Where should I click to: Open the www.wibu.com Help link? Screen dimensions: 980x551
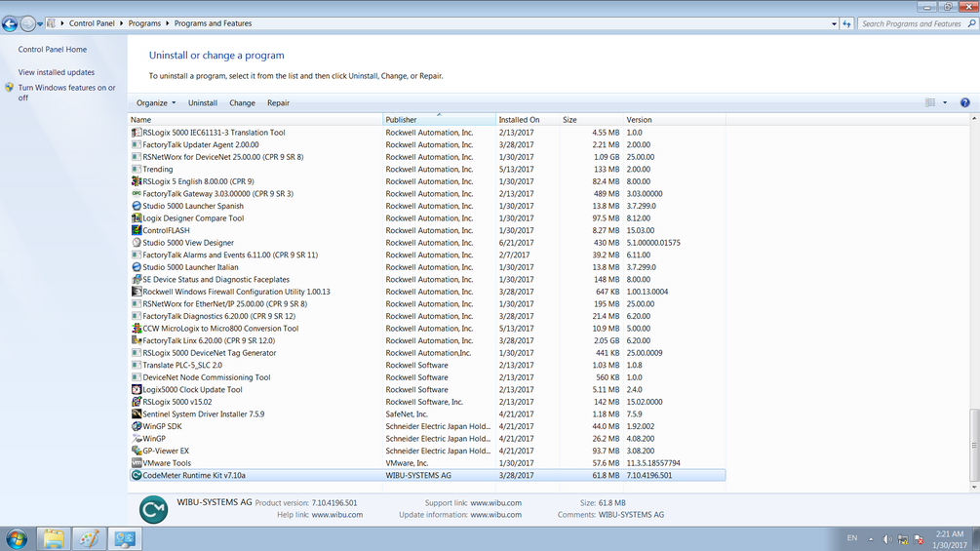(336, 515)
